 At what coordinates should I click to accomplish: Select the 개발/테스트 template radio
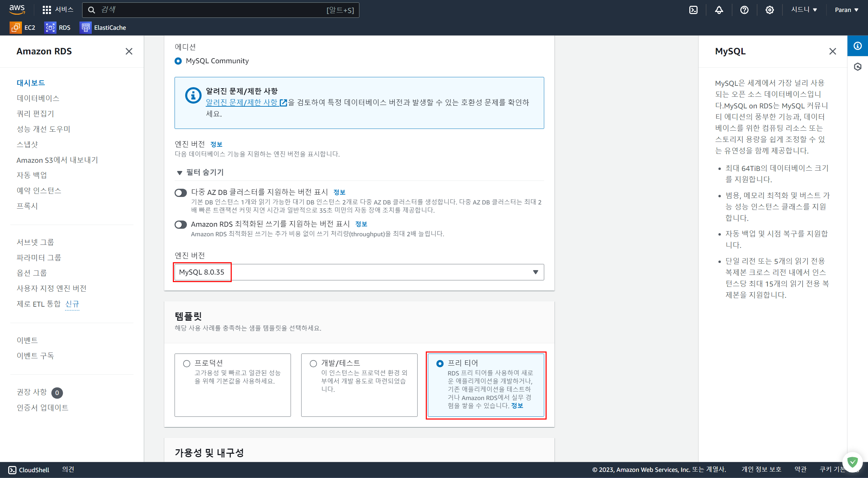coord(313,363)
